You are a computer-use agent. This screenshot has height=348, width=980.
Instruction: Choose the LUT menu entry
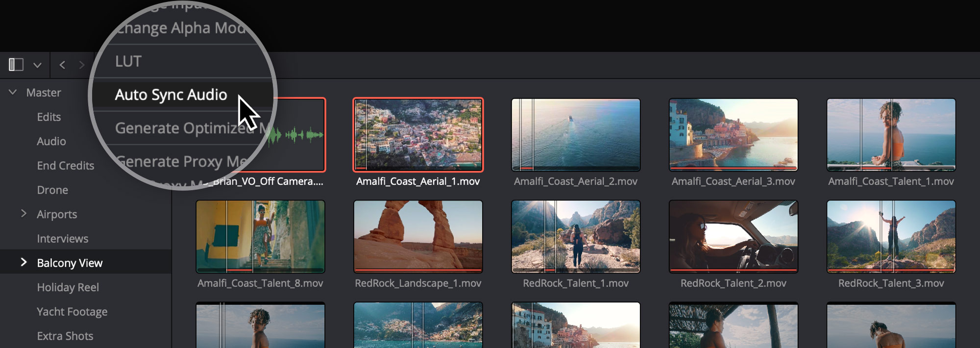pos(128,61)
